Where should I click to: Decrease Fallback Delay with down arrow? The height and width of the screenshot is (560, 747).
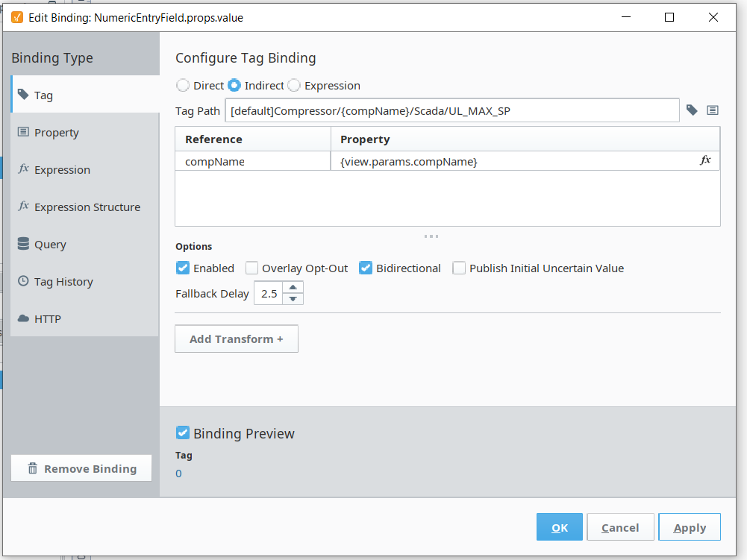click(293, 299)
